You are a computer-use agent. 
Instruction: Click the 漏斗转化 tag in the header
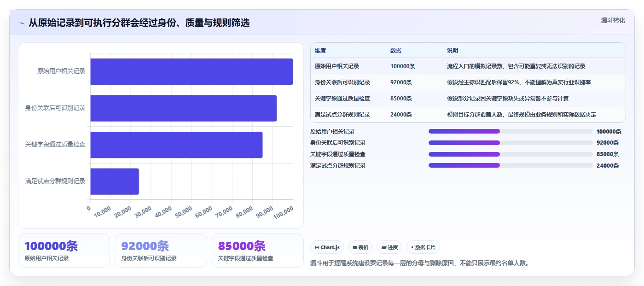[x=613, y=20]
